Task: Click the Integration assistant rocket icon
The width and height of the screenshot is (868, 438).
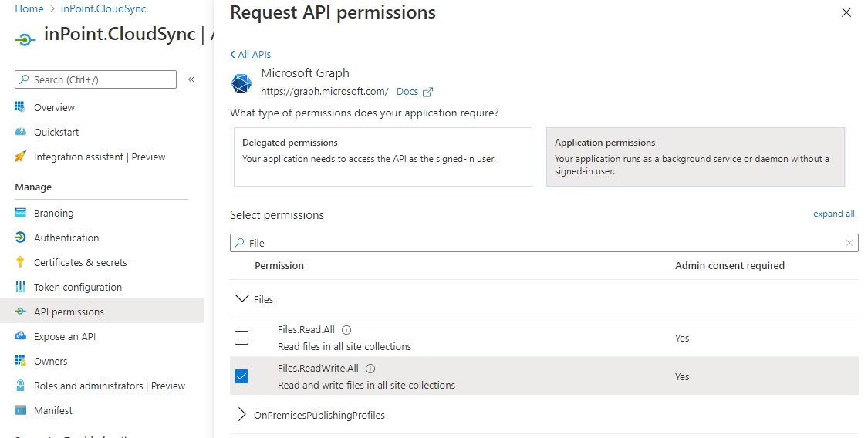Action: pyautogui.click(x=20, y=157)
